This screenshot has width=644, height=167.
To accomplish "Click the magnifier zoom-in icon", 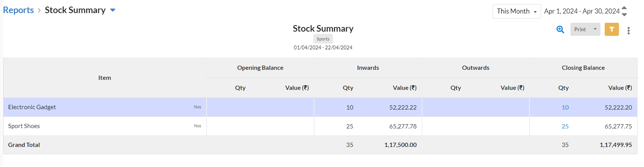I will (560, 29).
